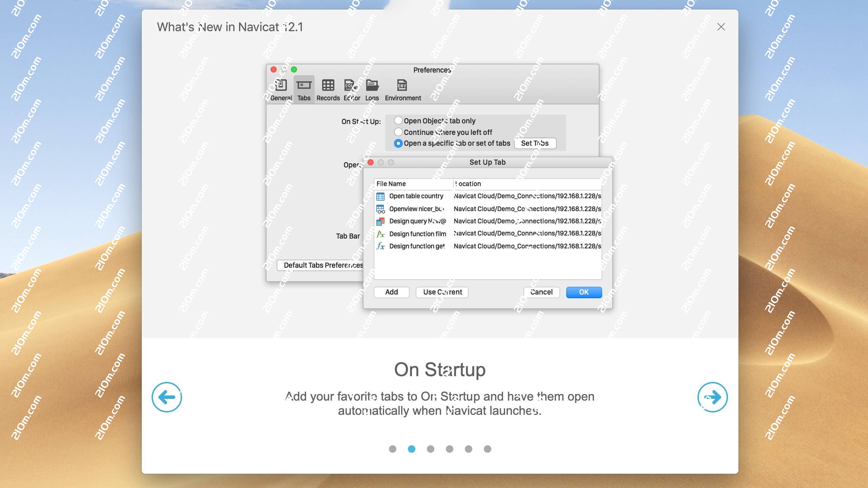The width and height of the screenshot is (868, 488).
Task: Click the Set Tabs button
Action: click(x=535, y=143)
